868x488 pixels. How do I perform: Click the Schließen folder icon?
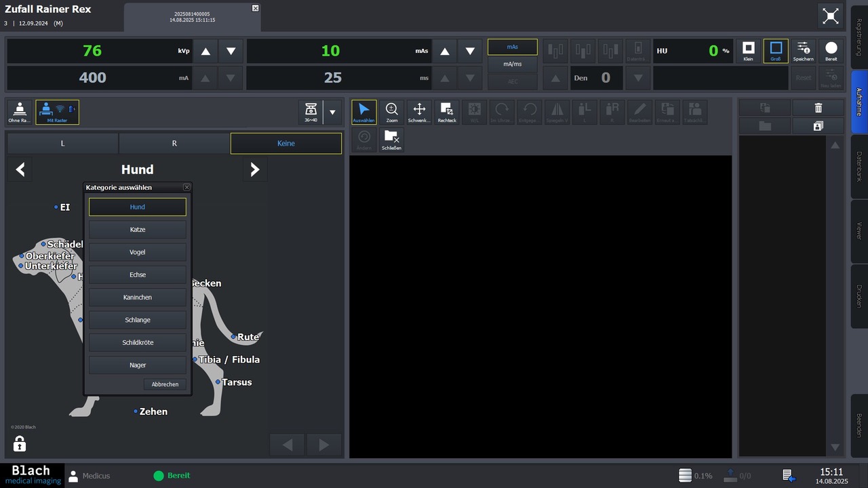(x=392, y=139)
